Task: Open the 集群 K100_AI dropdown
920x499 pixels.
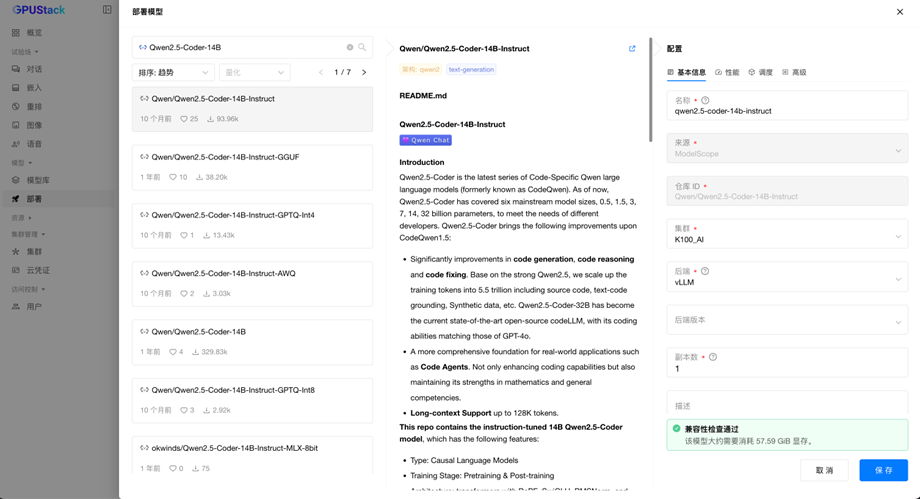Action: (787, 234)
